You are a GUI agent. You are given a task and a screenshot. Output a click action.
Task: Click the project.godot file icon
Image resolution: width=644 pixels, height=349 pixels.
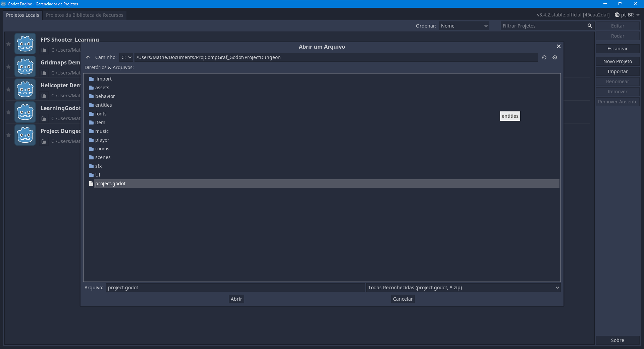(91, 184)
